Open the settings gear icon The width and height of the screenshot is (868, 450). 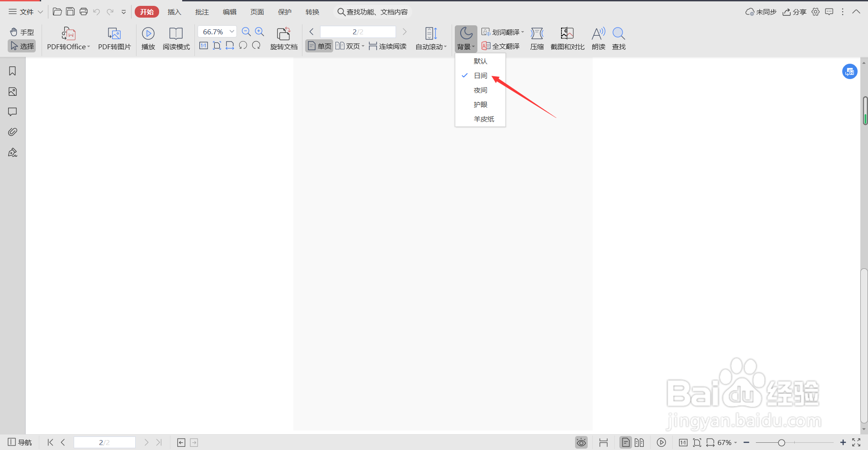[x=816, y=12]
